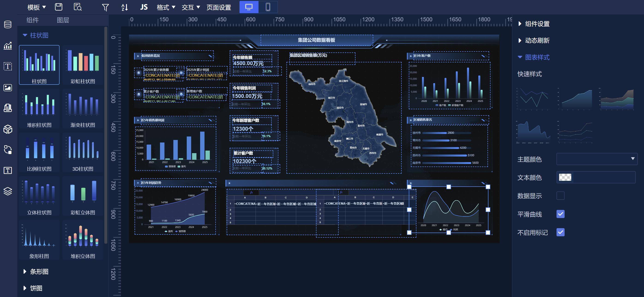Open the 主题颜色 dropdown
Screen dimensions: 644x297
(x=597, y=159)
